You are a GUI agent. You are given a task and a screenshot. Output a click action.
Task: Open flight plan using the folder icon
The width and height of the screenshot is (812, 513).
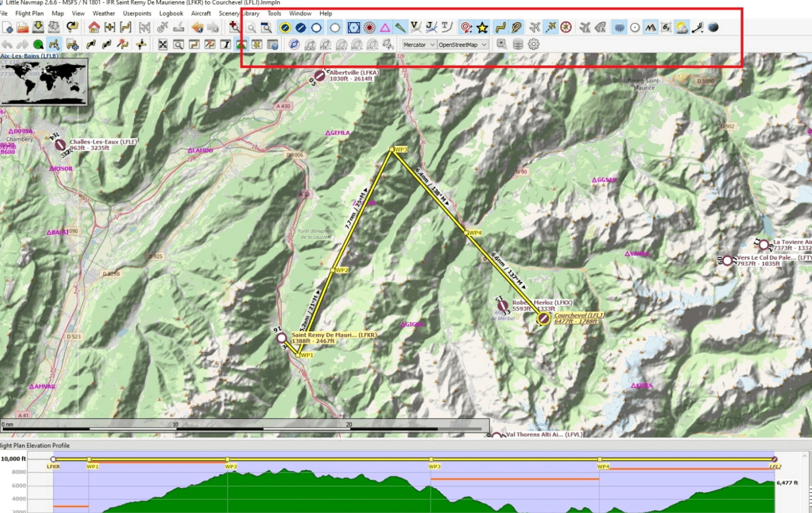[23, 27]
